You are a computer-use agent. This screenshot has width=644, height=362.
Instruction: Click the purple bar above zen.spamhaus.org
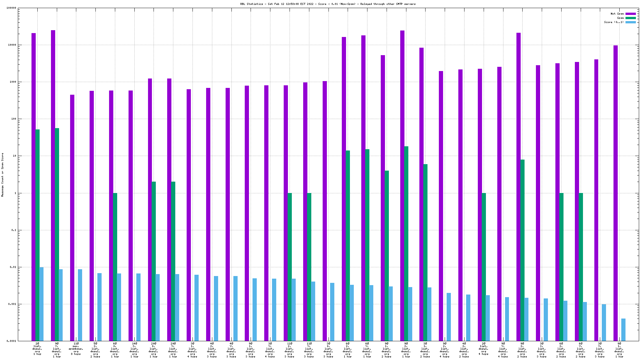point(72,217)
